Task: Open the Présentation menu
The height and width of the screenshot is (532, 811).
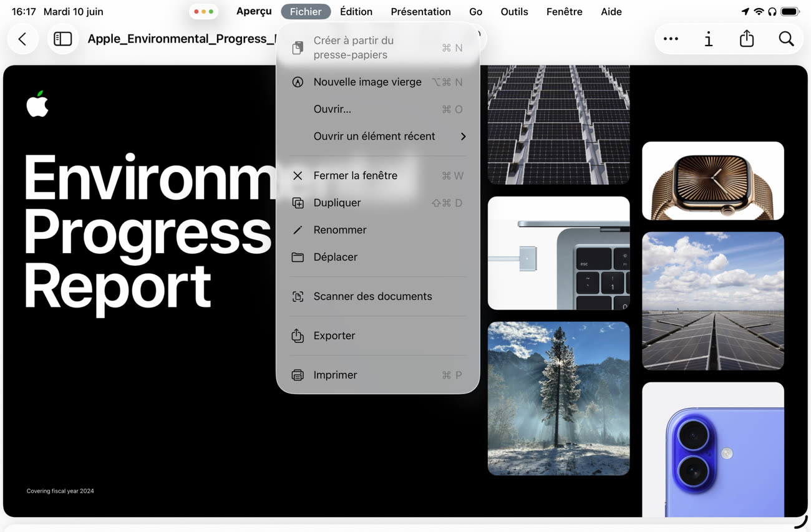Action: click(420, 11)
